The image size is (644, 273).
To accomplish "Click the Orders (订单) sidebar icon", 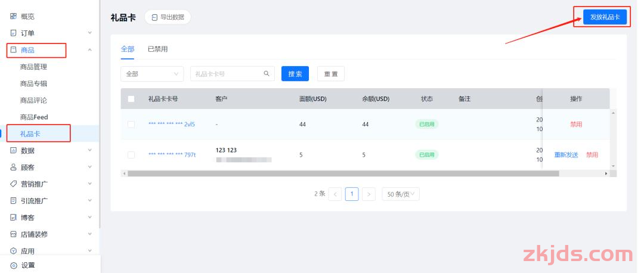I will click(x=13, y=33).
